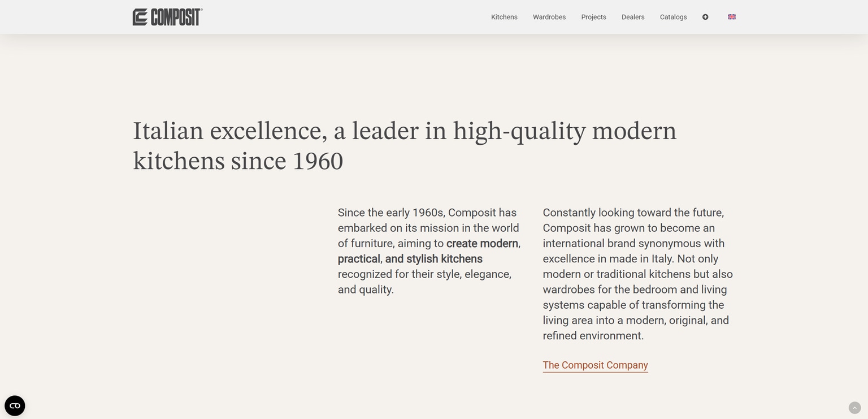The image size is (868, 419).
Task: Click the bold 'and stylish kitchens' text
Action: [x=433, y=259]
